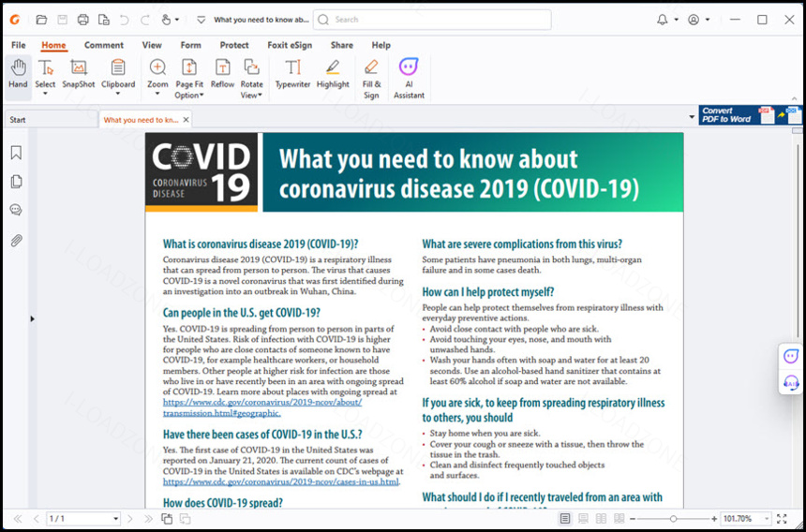This screenshot has height=532, width=806.
Task: Open the Help ribbon tab
Action: (x=381, y=45)
